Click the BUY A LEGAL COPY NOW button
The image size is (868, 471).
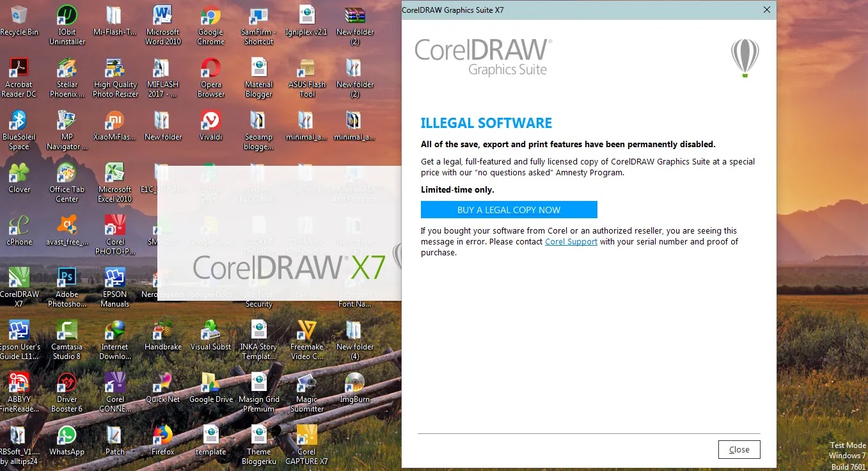(509, 210)
